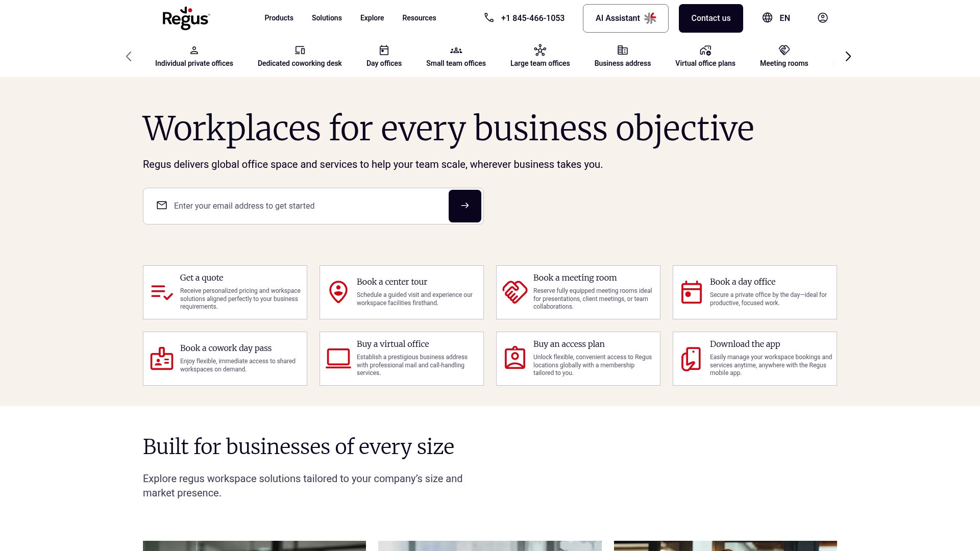Click the Book a center tour pin icon

coord(338,292)
